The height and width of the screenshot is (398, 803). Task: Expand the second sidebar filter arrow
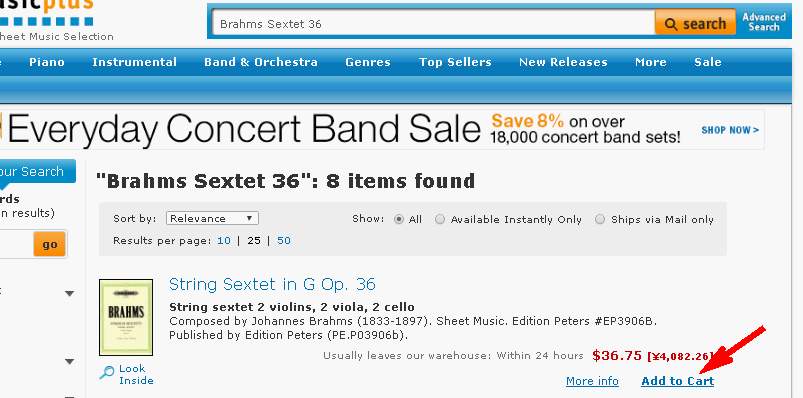(70, 362)
